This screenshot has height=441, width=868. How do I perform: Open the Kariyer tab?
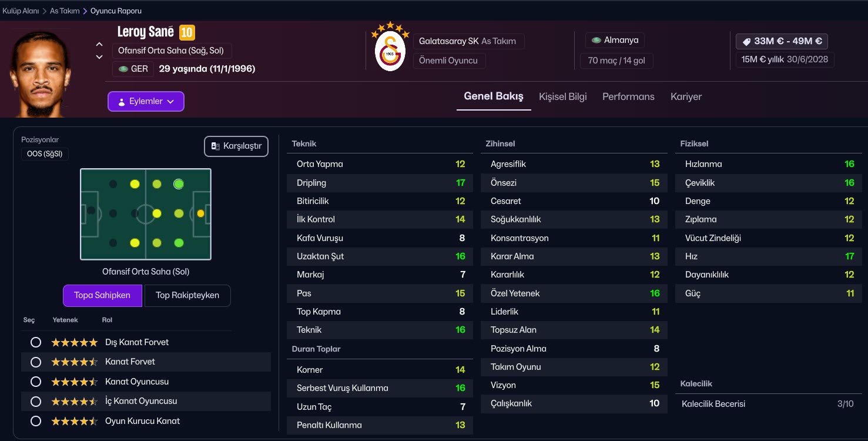coord(686,97)
